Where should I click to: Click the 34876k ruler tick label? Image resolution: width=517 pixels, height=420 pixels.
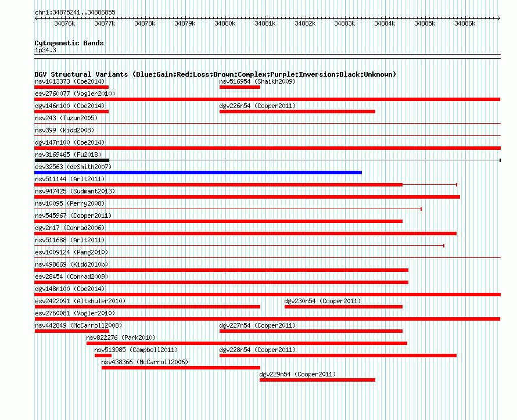(x=64, y=23)
